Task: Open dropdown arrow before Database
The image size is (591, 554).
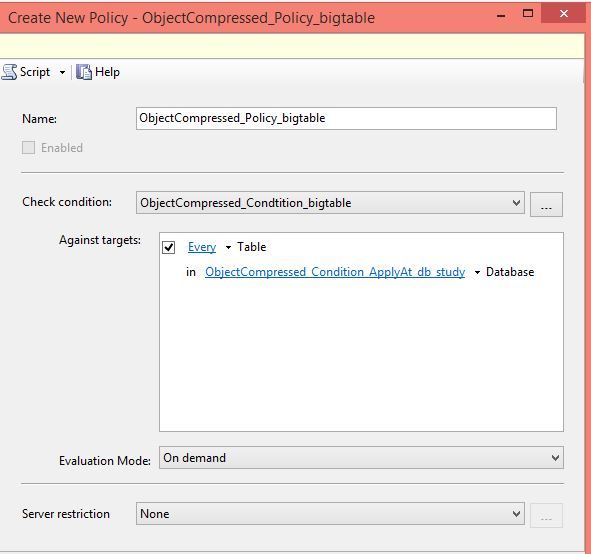Action: 477,272
